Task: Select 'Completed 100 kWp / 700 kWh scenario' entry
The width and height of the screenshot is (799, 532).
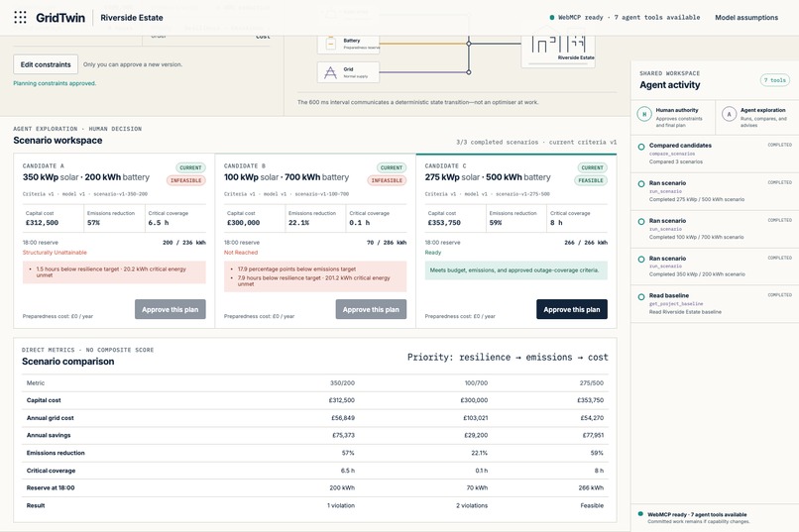Action: click(x=715, y=229)
